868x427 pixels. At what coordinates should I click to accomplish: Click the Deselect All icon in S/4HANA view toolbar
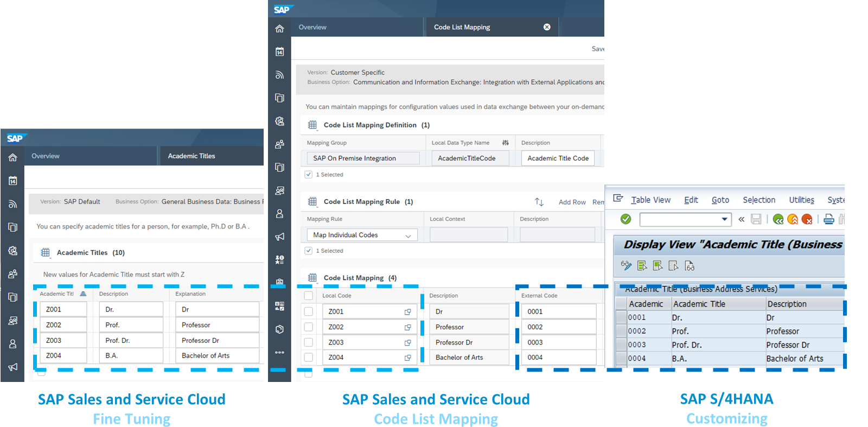(674, 265)
